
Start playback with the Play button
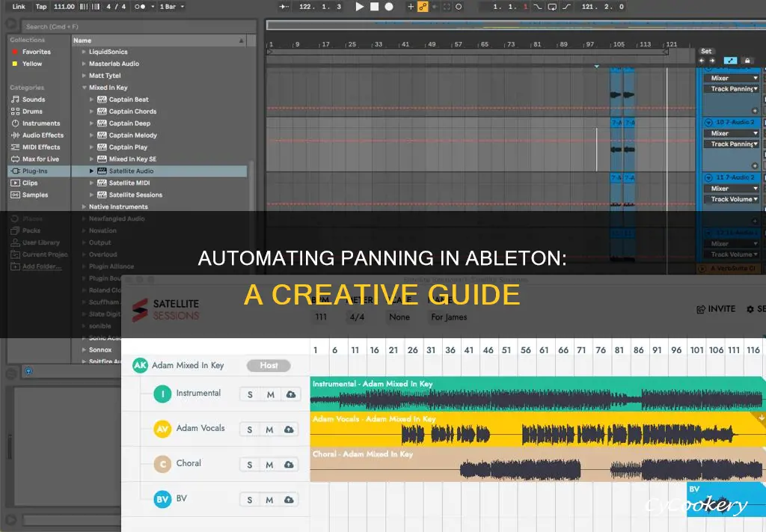pos(360,6)
